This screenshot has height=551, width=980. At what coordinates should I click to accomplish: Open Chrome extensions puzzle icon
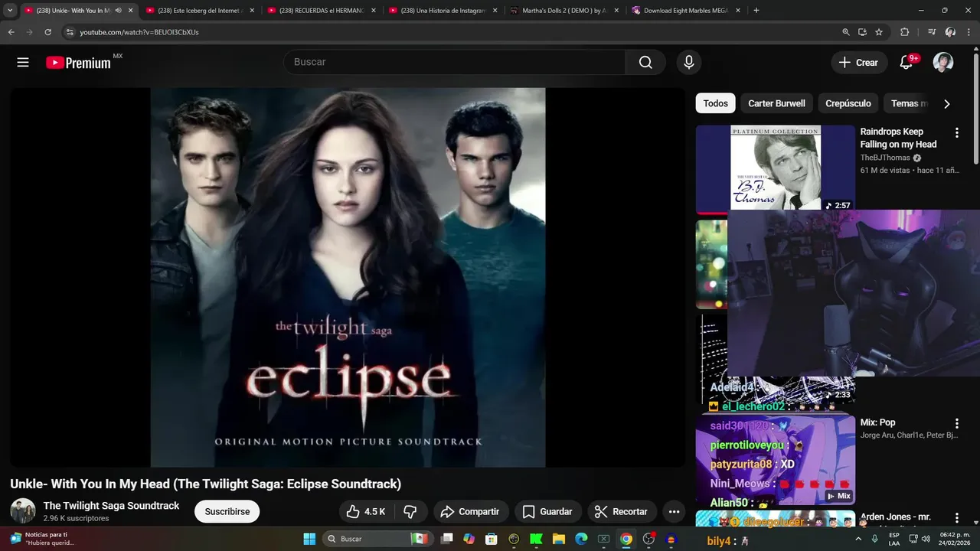point(904,32)
